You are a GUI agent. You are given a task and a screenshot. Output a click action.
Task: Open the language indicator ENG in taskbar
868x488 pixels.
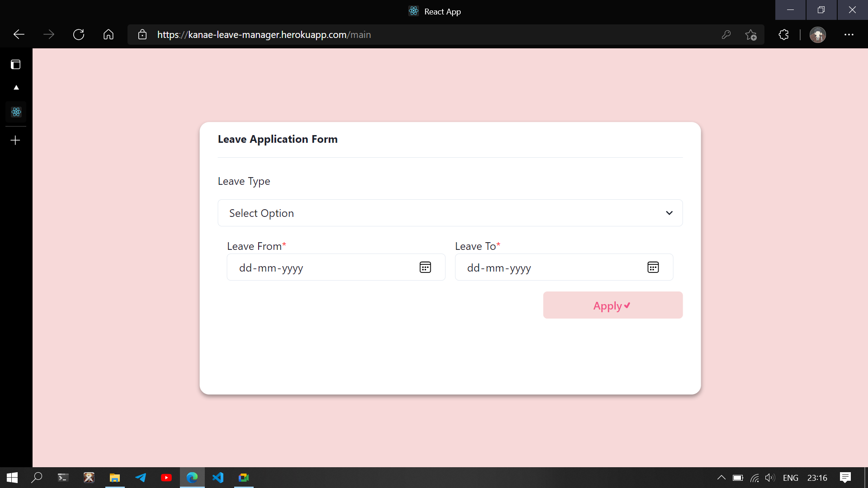791,478
